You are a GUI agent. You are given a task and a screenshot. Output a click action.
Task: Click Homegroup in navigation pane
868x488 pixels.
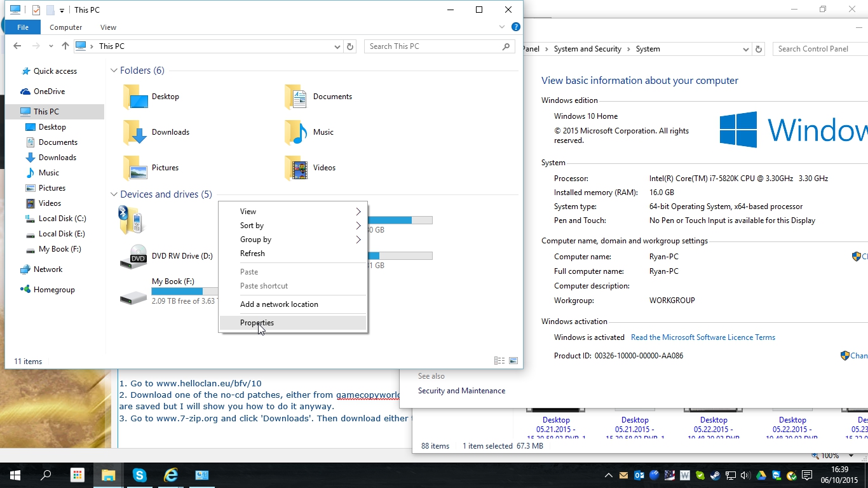click(x=48, y=290)
